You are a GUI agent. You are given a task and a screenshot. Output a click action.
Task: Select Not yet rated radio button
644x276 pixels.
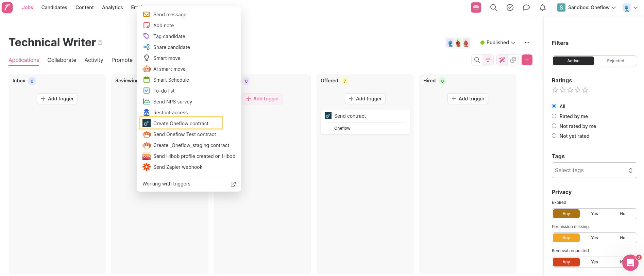(554, 136)
